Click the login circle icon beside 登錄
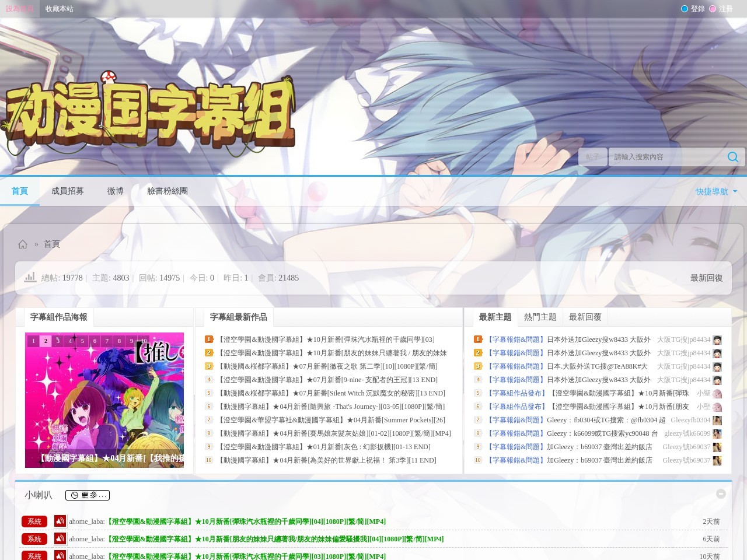 685,9
